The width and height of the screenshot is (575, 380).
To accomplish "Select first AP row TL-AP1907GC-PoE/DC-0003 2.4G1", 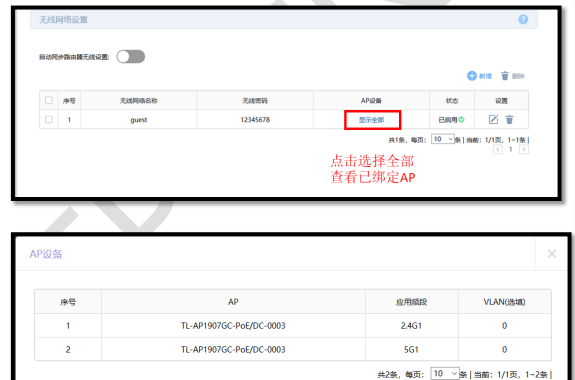I will tap(293, 326).
